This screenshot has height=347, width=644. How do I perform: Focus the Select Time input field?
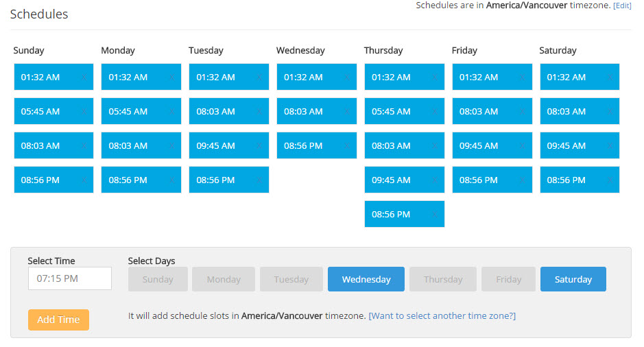tap(70, 278)
